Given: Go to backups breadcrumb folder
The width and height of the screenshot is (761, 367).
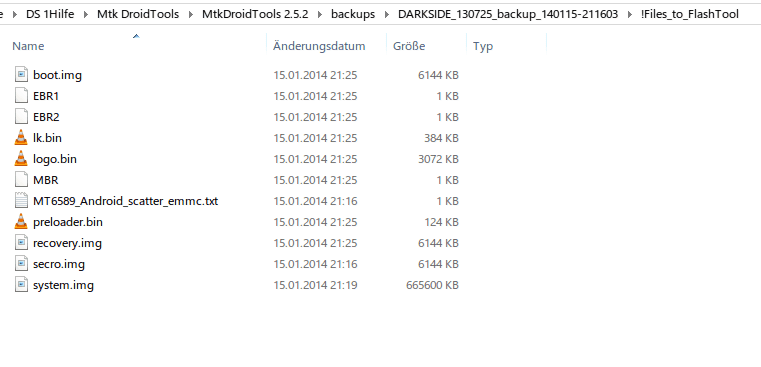Looking at the screenshot, I should pos(353,14).
